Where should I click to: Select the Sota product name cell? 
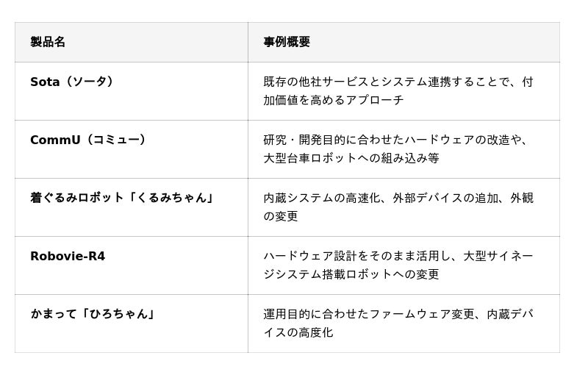click(43, 82)
